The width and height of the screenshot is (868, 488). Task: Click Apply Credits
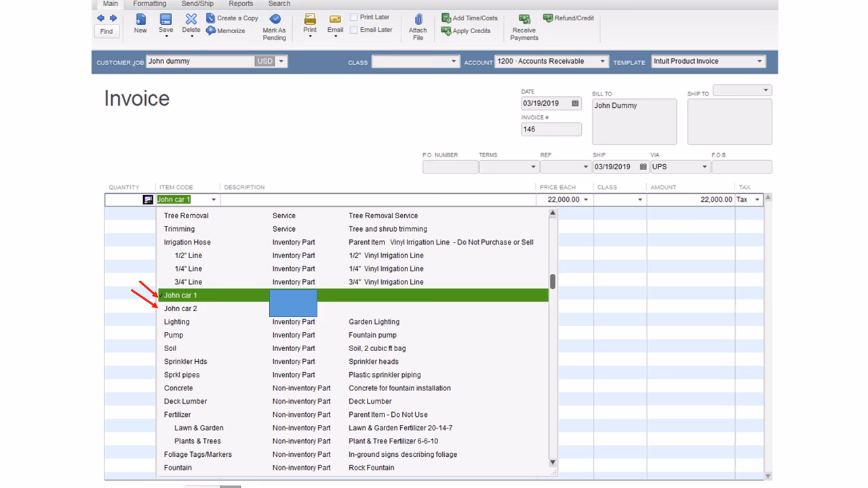click(466, 30)
